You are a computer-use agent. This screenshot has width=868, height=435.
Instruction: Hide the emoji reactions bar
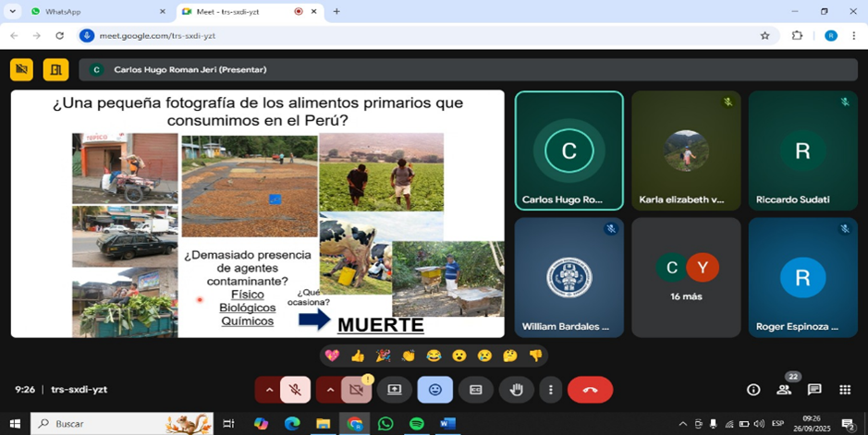(435, 390)
